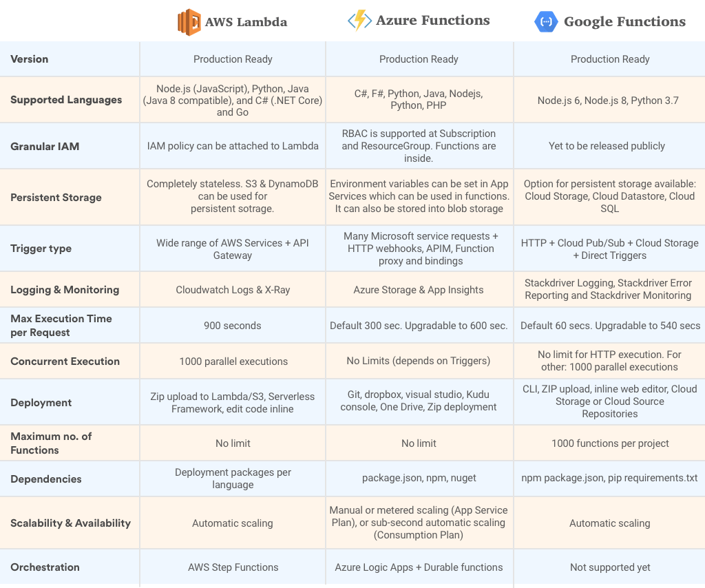Image resolution: width=705 pixels, height=588 pixels.
Task: Select the '1000 functions per project' cell
Action: (610, 443)
